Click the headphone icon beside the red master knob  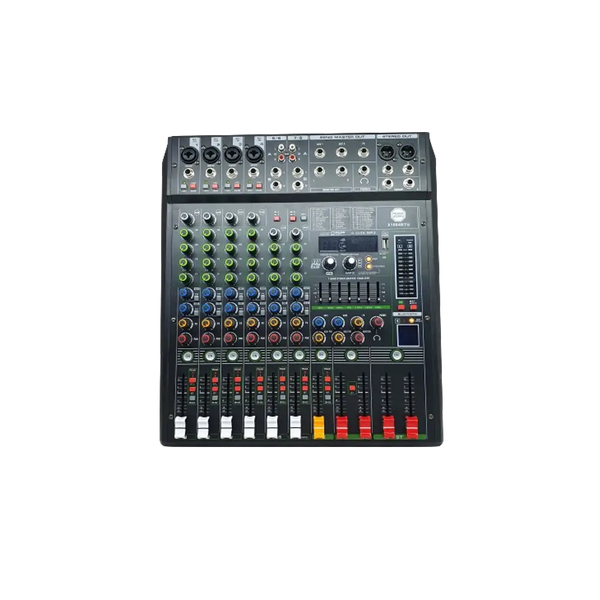(377, 338)
